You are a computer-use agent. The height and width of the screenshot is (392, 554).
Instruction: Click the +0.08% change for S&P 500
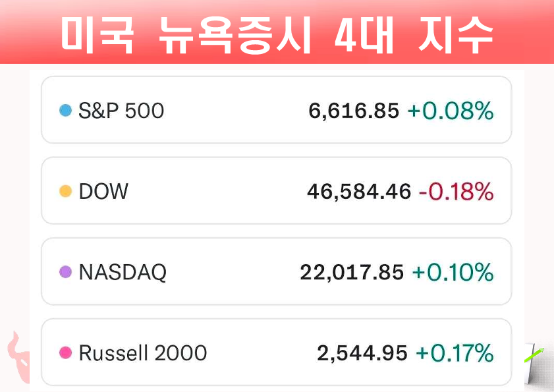click(x=451, y=111)
